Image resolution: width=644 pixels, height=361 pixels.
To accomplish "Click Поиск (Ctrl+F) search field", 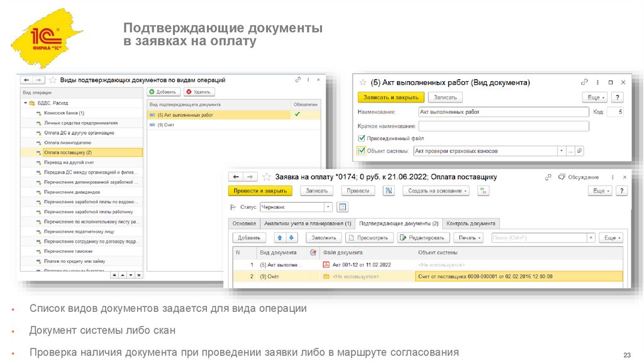I will click(x=539, y=238).
